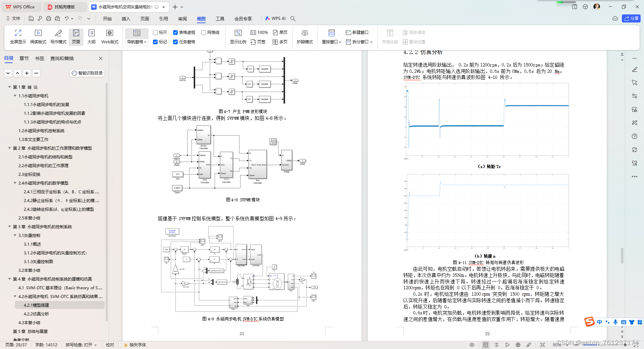The width and height of the screenshot is (644, 349).
Task: Open the Split Window dropdown
Action: pos(359,42)
